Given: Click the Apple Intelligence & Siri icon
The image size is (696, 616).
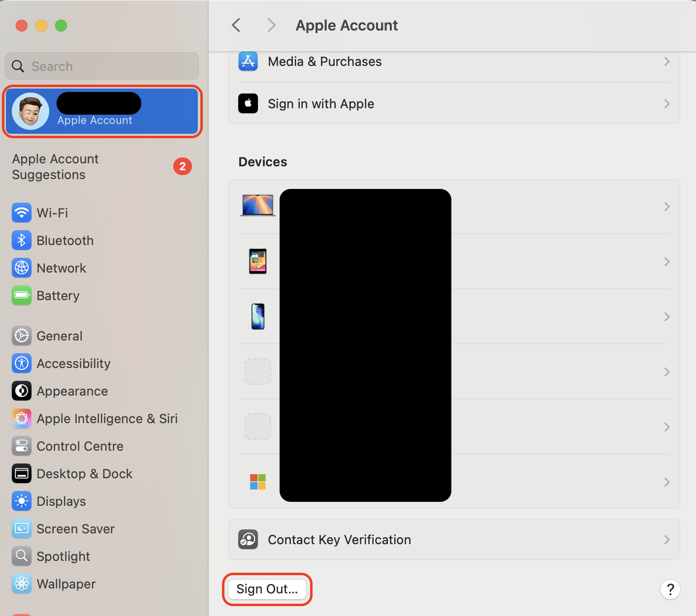Looking at the screenshot, I should [x=22, y=419].
